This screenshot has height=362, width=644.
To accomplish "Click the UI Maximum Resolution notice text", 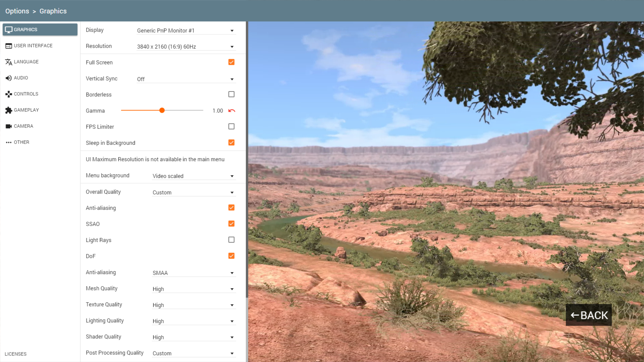I will pos(155,159).
